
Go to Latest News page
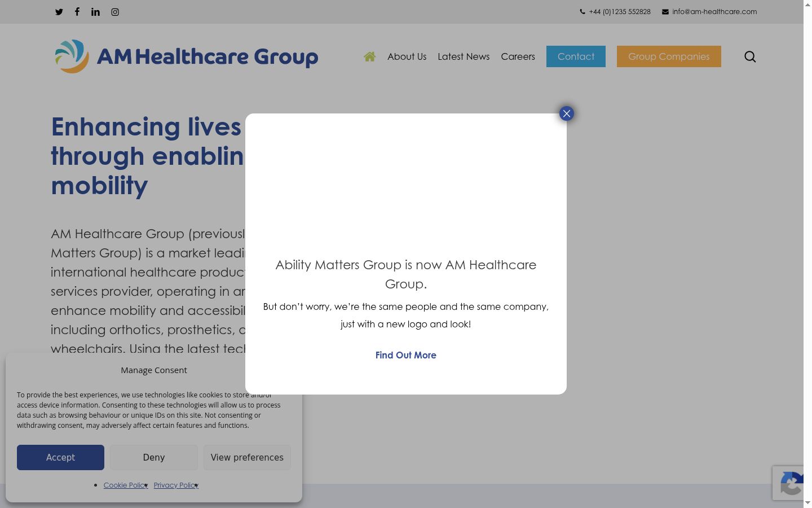point(464,56)
